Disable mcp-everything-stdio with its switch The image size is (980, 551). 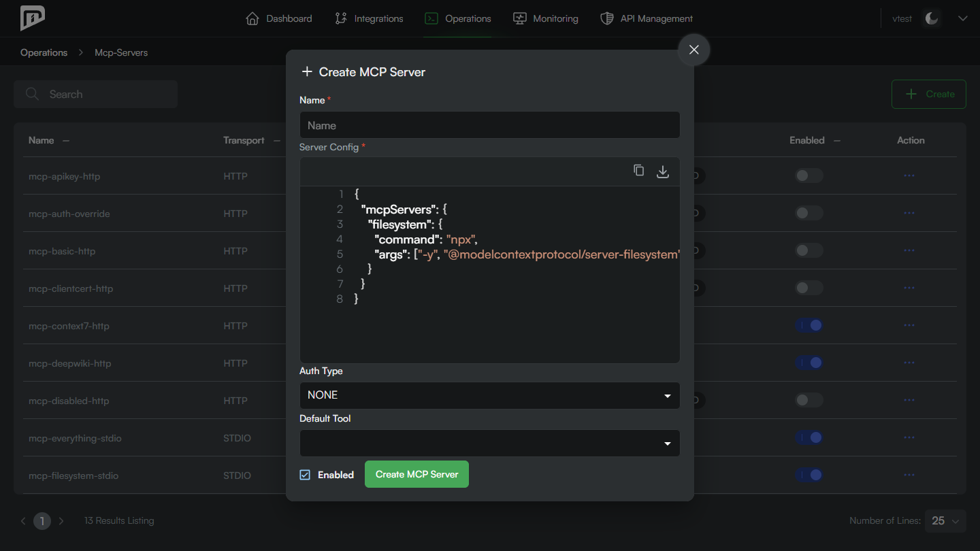(809, 437)
